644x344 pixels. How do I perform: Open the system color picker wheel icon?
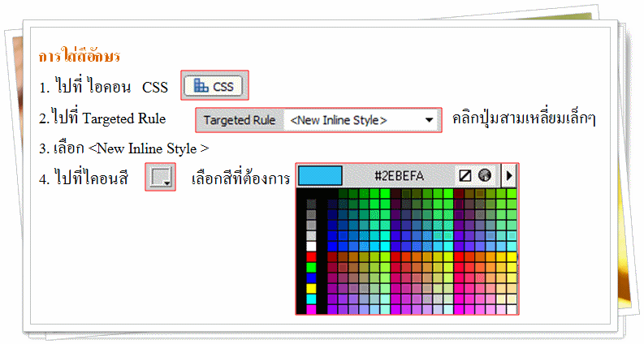[485, 175]
